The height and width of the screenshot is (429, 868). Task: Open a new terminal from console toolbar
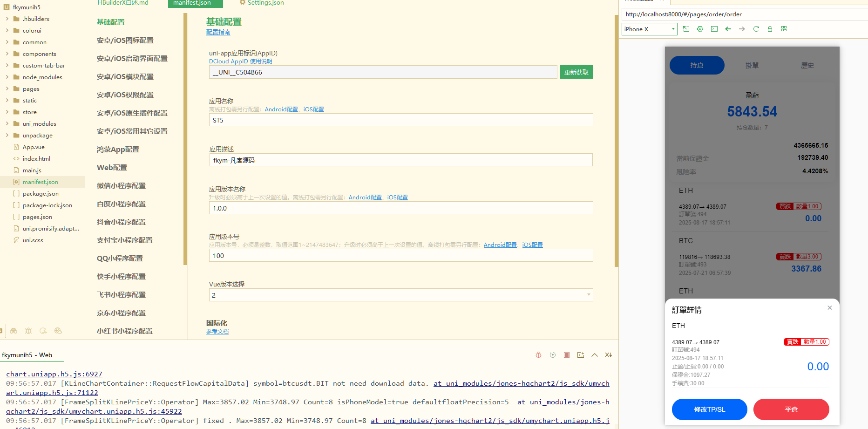tap(581, 354)
